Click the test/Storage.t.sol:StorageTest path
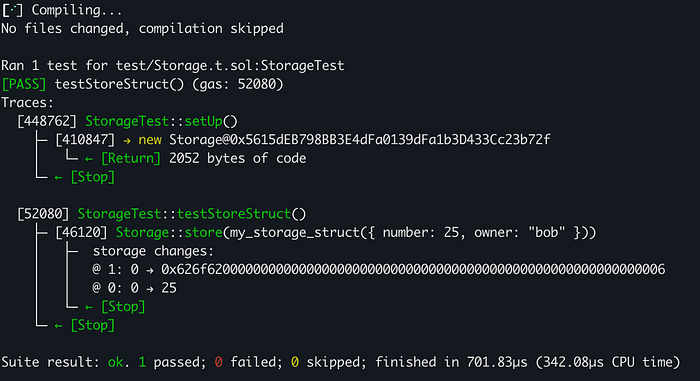Image resolution: width=700 pixels, height=381 pixels. [230, 66]
